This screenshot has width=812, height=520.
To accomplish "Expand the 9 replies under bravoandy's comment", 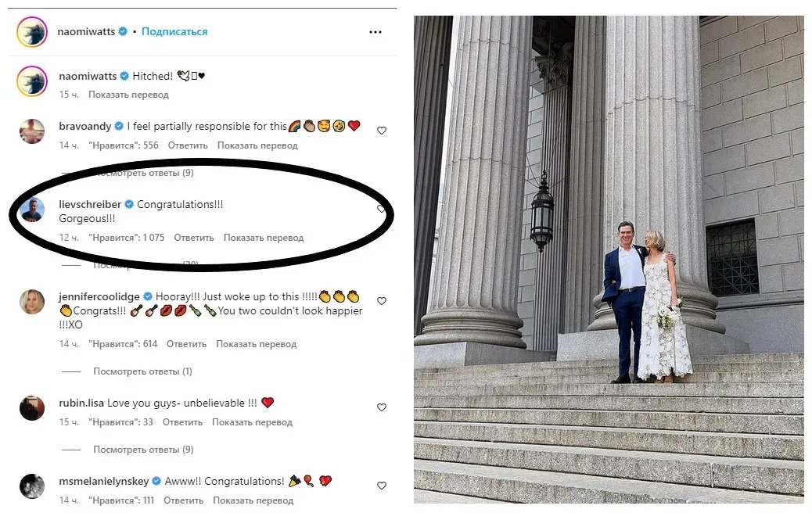I will 143,173.
